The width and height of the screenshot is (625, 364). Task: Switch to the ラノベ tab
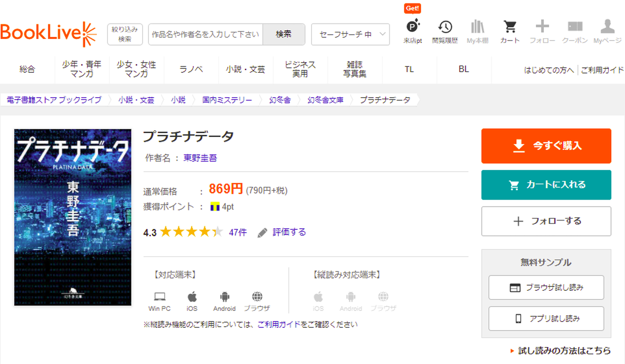[191, 69]
